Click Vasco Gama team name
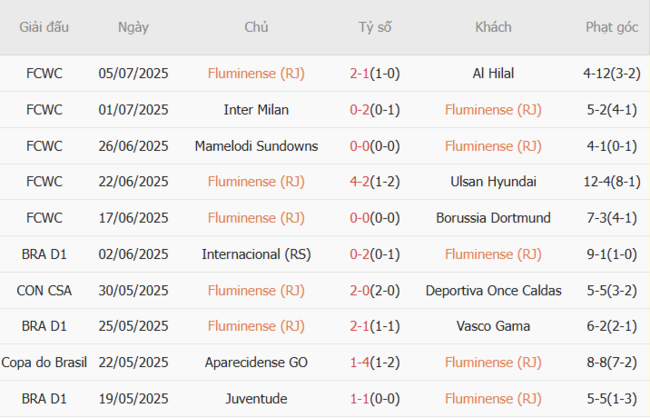Screen dimensions: 650x418 493,326
